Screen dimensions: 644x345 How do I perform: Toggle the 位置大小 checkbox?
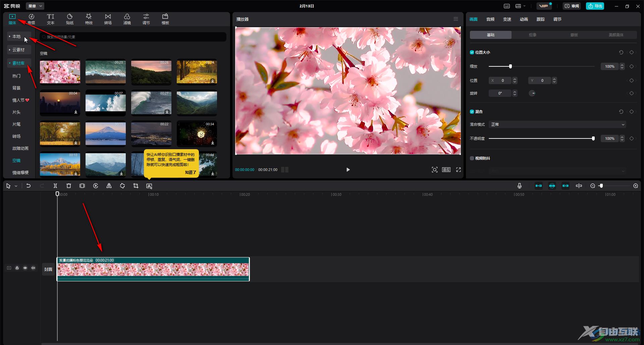tap(472, 52)
